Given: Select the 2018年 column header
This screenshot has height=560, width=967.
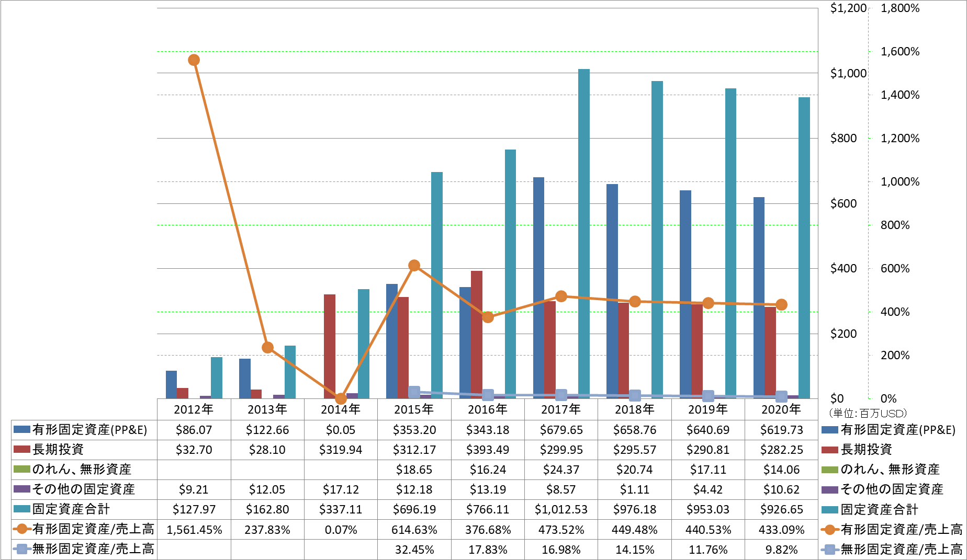Looking at the screenshot, I should [634, 409].
